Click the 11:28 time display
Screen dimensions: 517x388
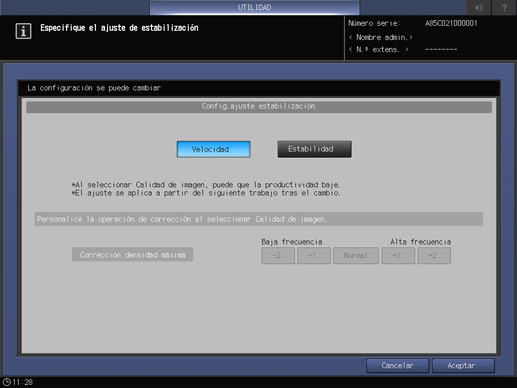point(23,382)
